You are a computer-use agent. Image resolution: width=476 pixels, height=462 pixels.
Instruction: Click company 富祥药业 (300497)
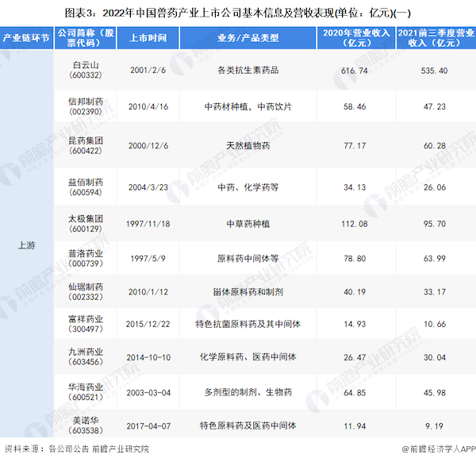86,324
